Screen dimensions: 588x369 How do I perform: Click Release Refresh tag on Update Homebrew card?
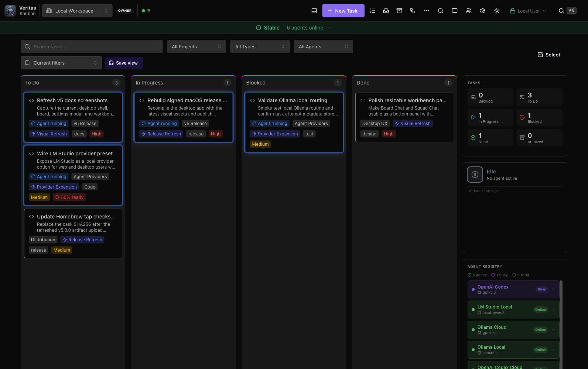pyautogui.click(x=82, y=240)
